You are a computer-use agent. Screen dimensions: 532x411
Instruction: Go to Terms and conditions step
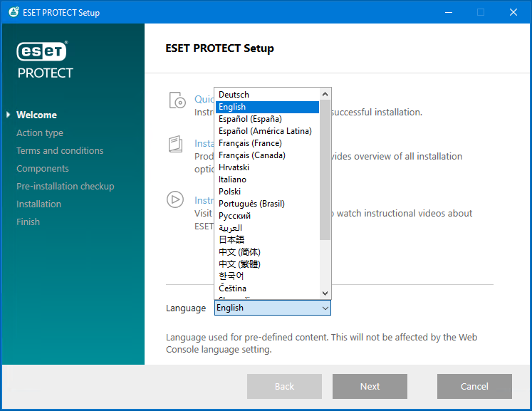pyautogui.click(x=60, y=151)
